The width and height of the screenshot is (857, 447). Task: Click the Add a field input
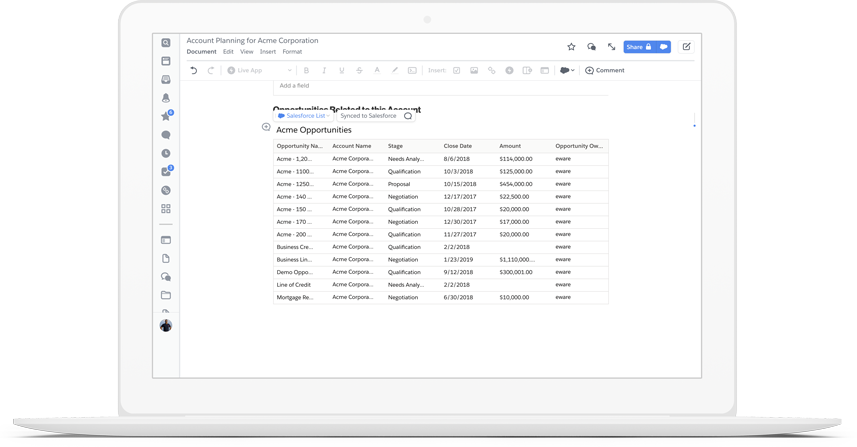(x=441, y=86)
